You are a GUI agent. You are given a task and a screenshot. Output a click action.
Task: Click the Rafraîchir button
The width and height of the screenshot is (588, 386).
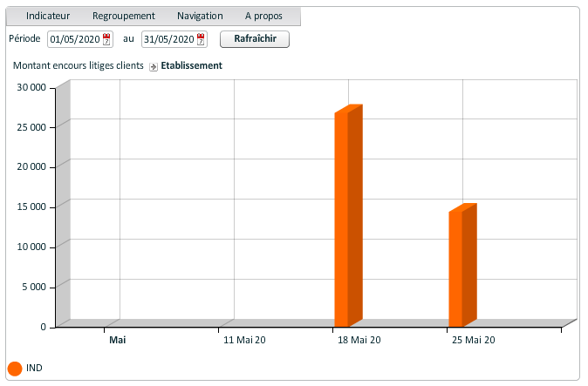point(255,39)
